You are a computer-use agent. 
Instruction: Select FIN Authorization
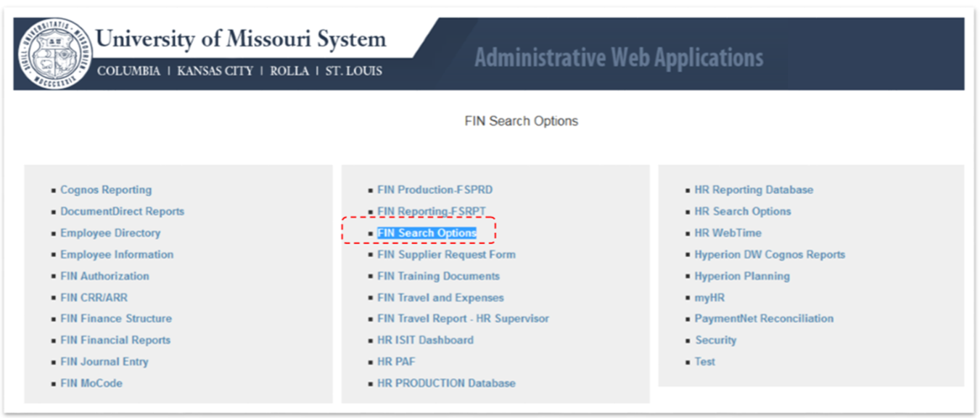point(104,276)
